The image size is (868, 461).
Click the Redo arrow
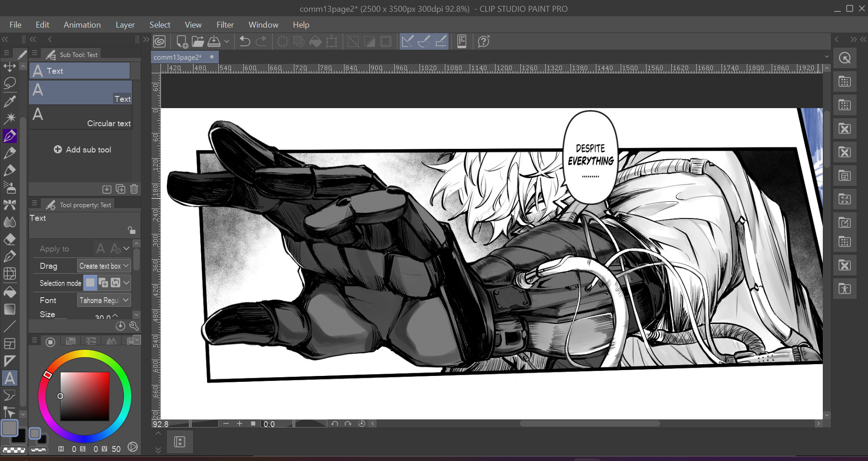(261, 42)
